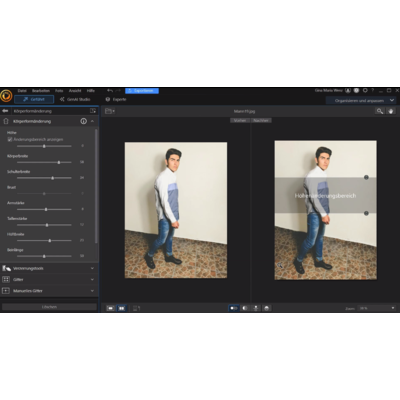400x400 pixels.
Task: Click the Löschen button
Action: coord(49,307)
